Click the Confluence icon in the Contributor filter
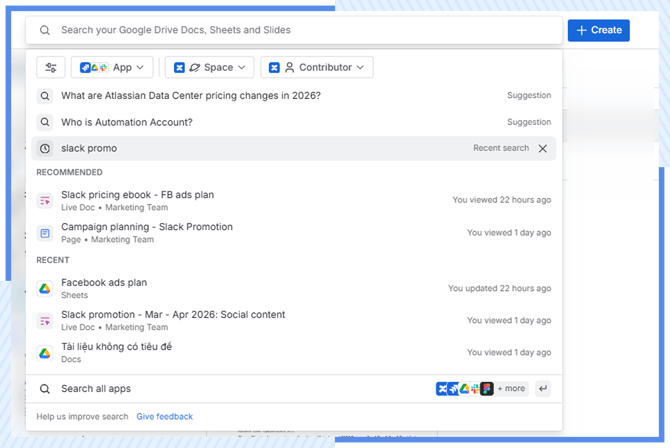This screenshot has height=448, width=670. coord(274,68)
